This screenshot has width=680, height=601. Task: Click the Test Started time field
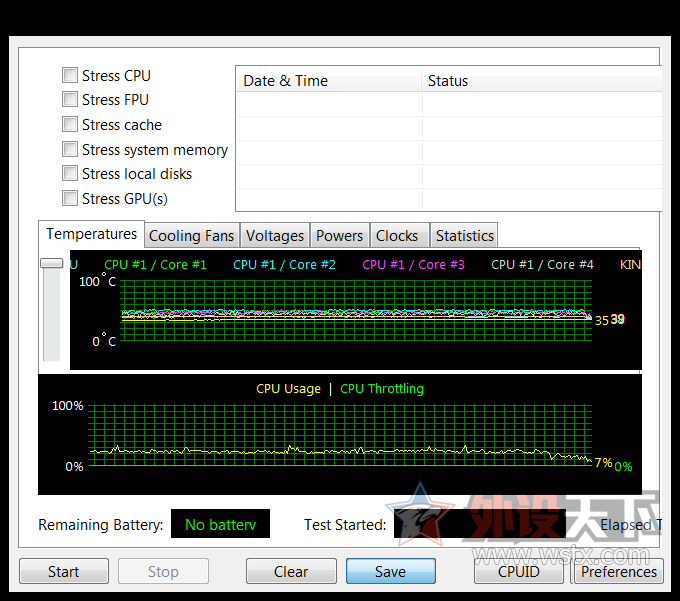pos(480,524)
